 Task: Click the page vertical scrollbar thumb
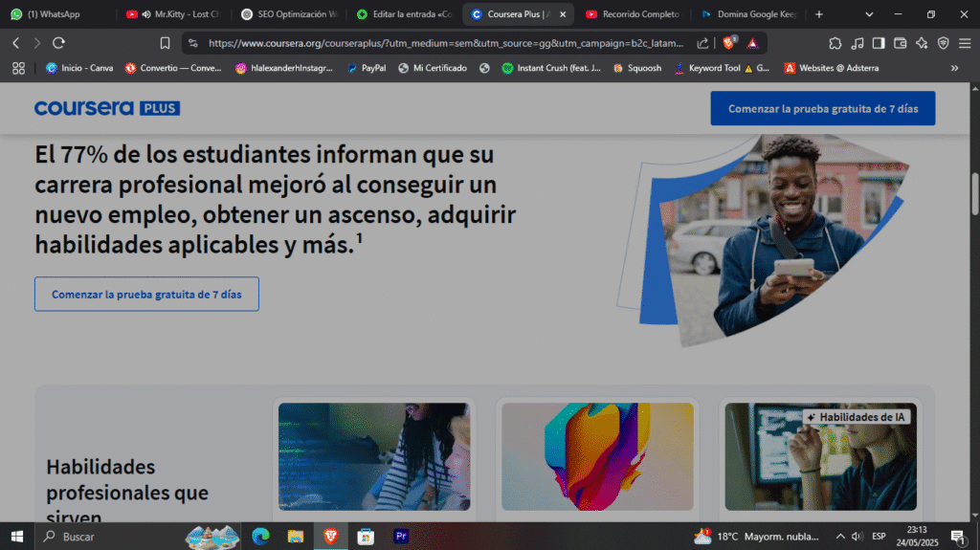(x=974, y=194)
